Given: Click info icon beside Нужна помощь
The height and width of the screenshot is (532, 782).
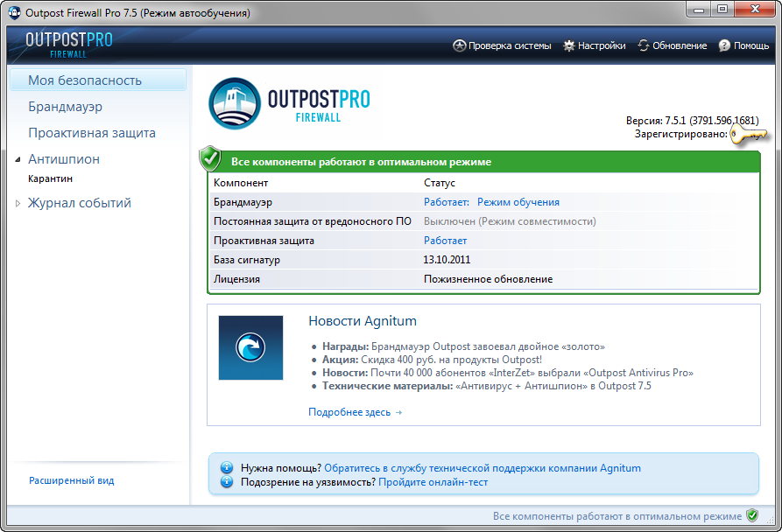Looking at the screenshot, I should click(x=227, y=468).
